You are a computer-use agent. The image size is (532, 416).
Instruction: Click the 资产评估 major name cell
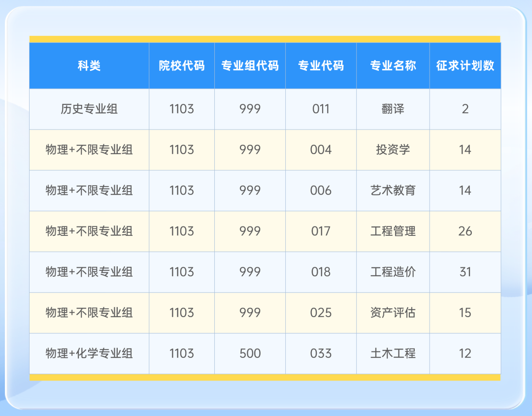[x=393, y=313]
